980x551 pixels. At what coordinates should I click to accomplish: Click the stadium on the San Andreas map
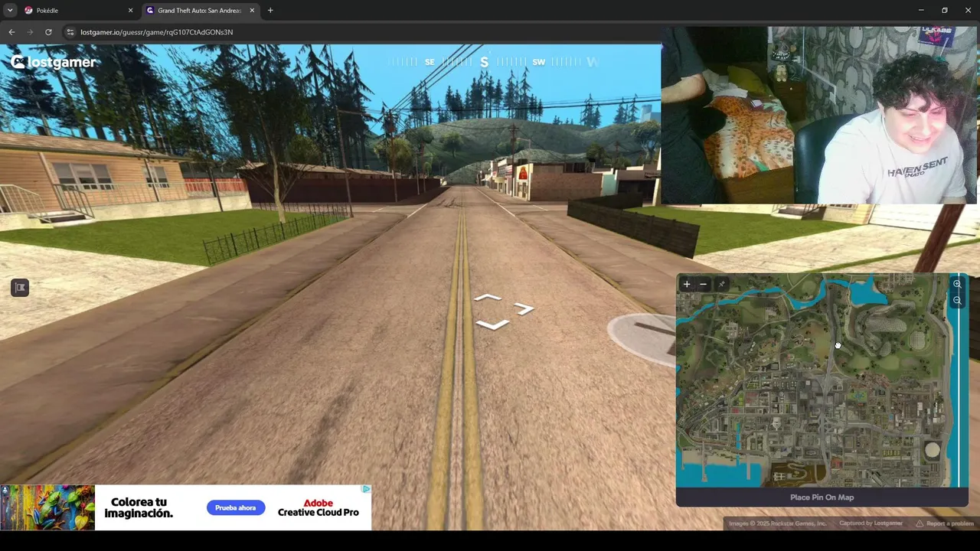(932, 451)
